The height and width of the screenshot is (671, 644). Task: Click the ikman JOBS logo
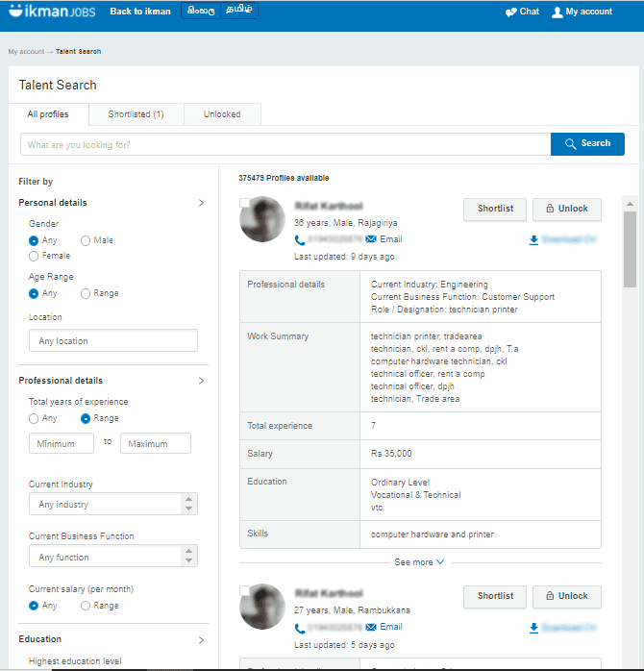click(52, 11)
